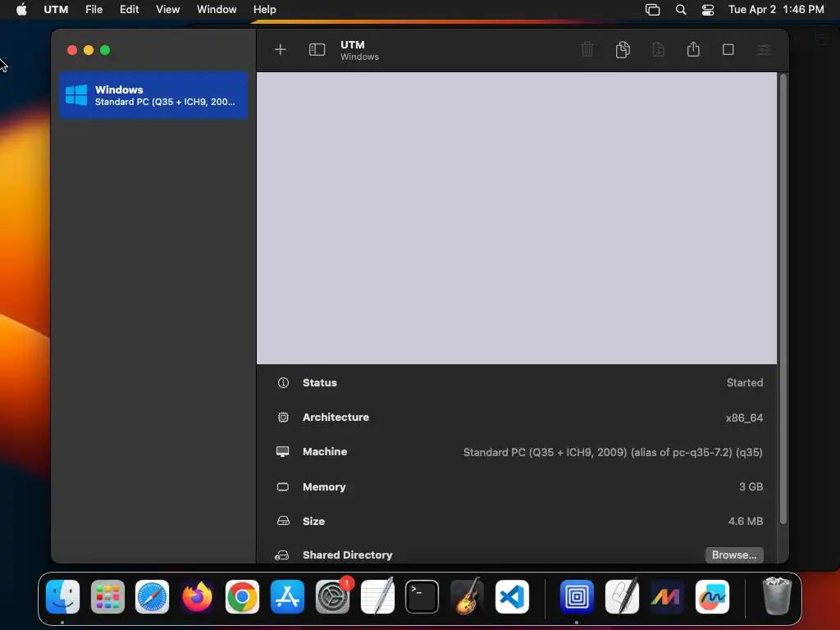Screen dimensions: 840x630
Task: Click the 'x86_64' architecture value
Action: coord(744,418)
